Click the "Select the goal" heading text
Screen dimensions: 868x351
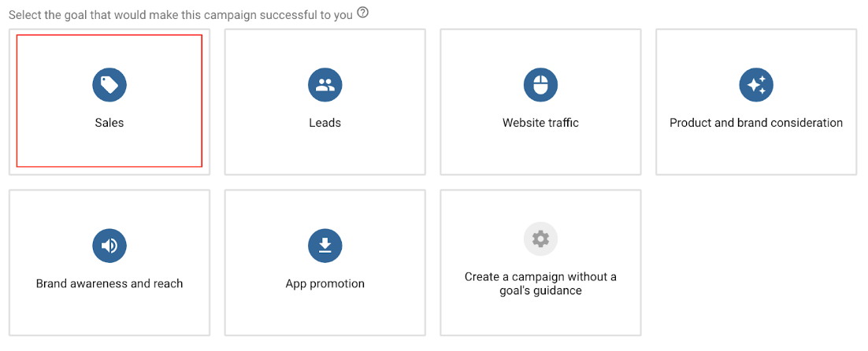click(180, 15)
